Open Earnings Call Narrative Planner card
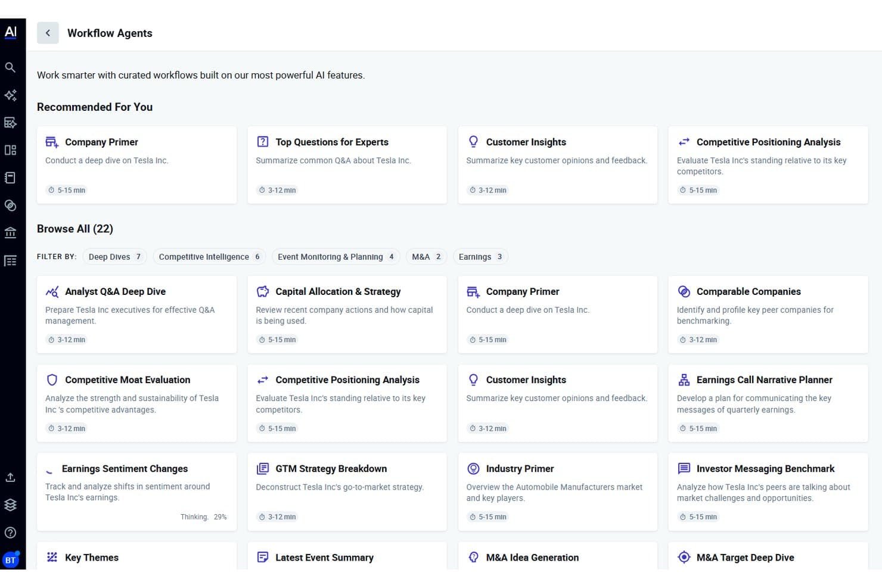 (768, 403)
